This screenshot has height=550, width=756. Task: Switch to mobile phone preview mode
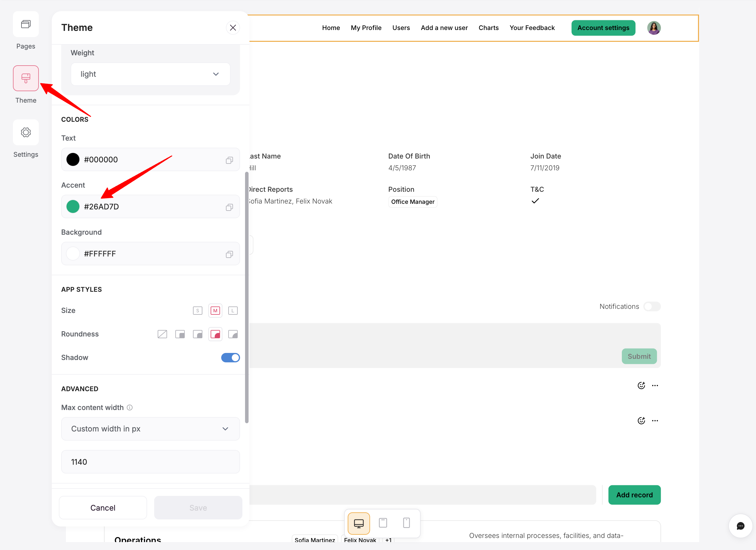tap(406, 523)
